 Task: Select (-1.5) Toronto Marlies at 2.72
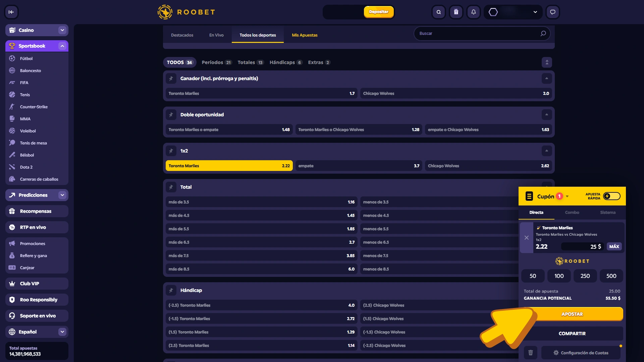[x=262, y=318]
